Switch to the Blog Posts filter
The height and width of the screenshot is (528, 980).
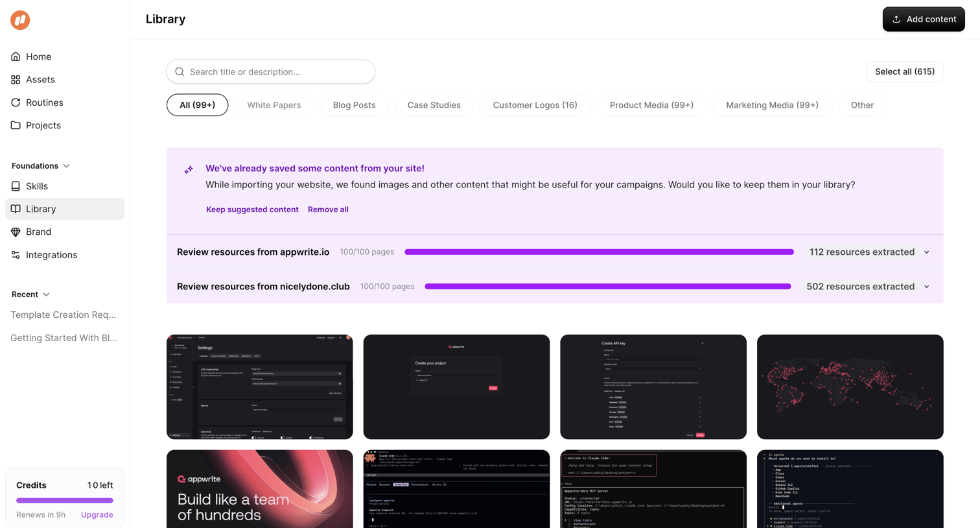click(x=354, y=105)
